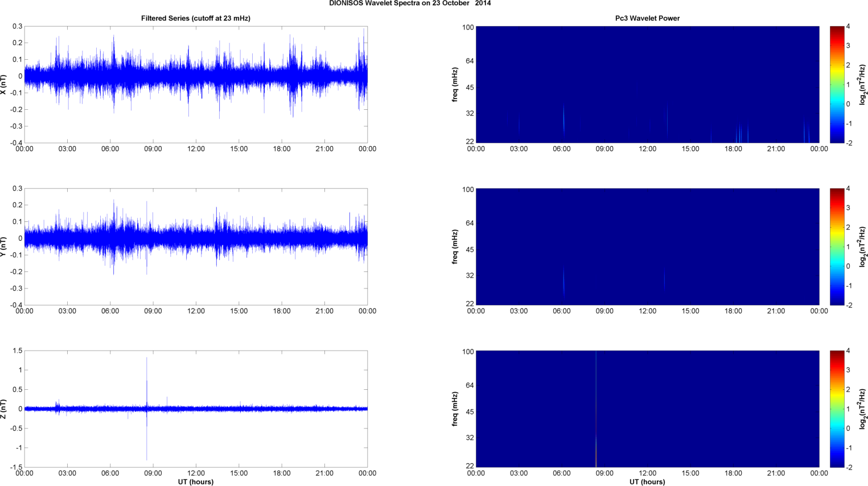Click 06:00 tick under Z filtered series
868x486 pixels.
110,473
